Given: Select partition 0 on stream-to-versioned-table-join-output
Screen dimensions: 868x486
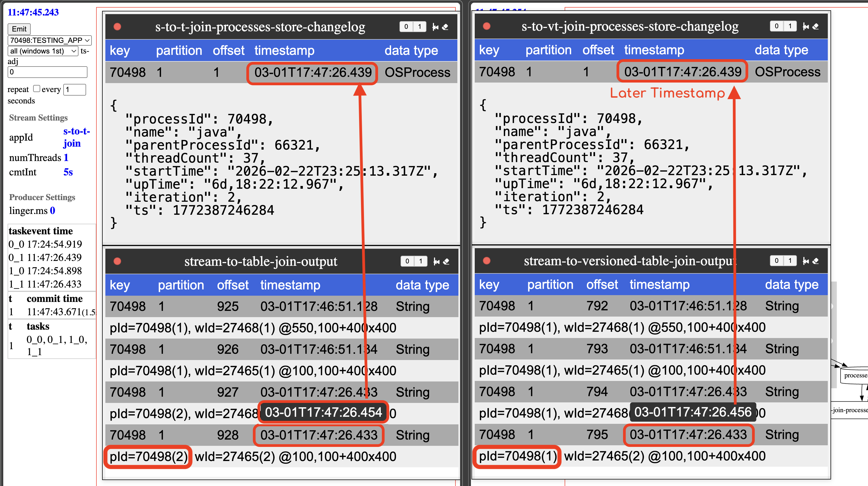Looking at the screenshot, I should coord(777,261).
